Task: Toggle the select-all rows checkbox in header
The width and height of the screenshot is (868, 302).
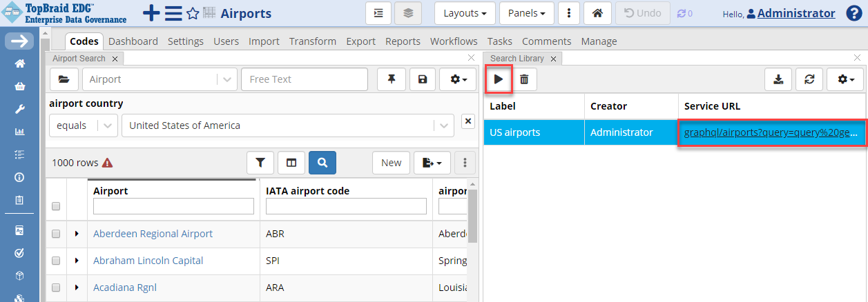Action: [56, 206]
